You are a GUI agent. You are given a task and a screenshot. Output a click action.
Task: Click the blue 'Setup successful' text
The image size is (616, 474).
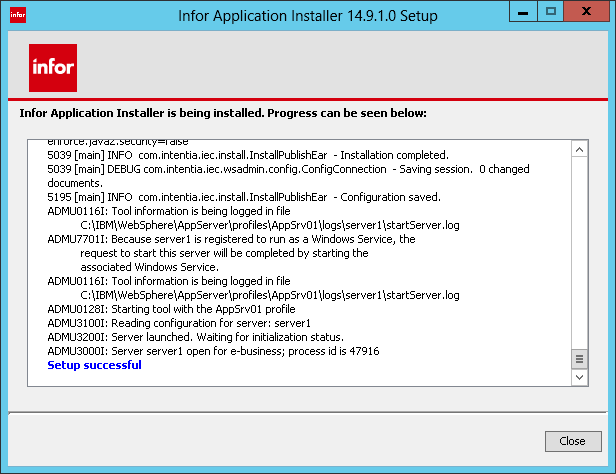[x=94, y=366]
